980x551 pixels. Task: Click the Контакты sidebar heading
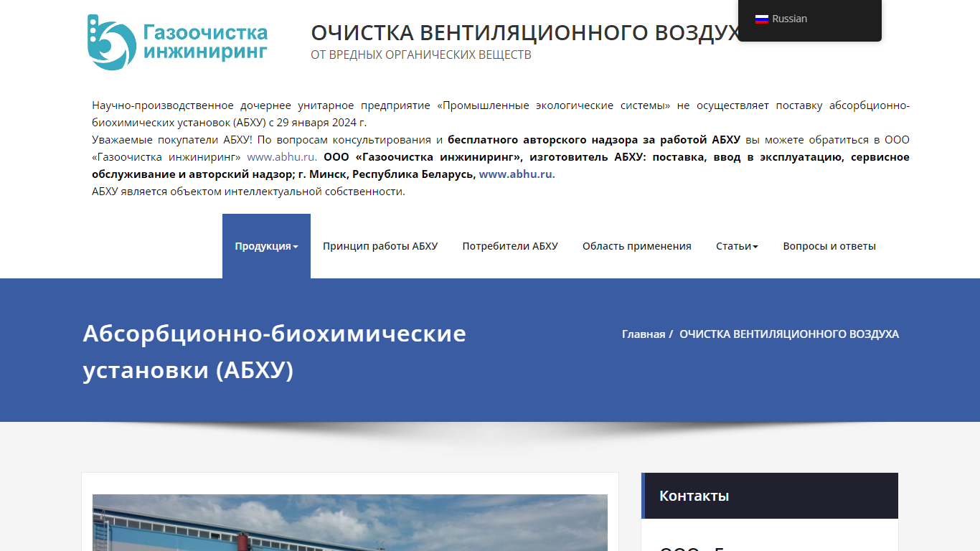(x=694, y=496)
